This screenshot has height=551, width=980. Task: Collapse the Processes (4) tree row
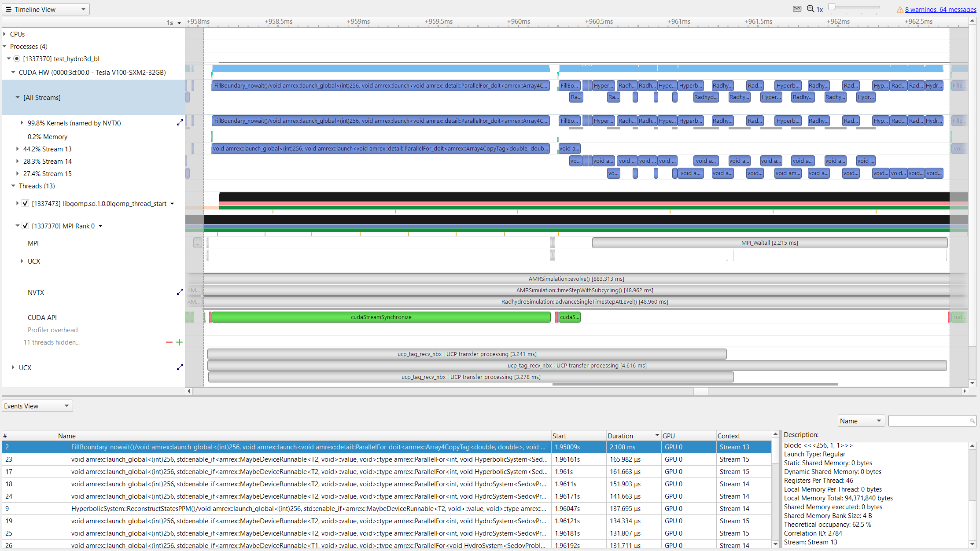tap(5, 46)
